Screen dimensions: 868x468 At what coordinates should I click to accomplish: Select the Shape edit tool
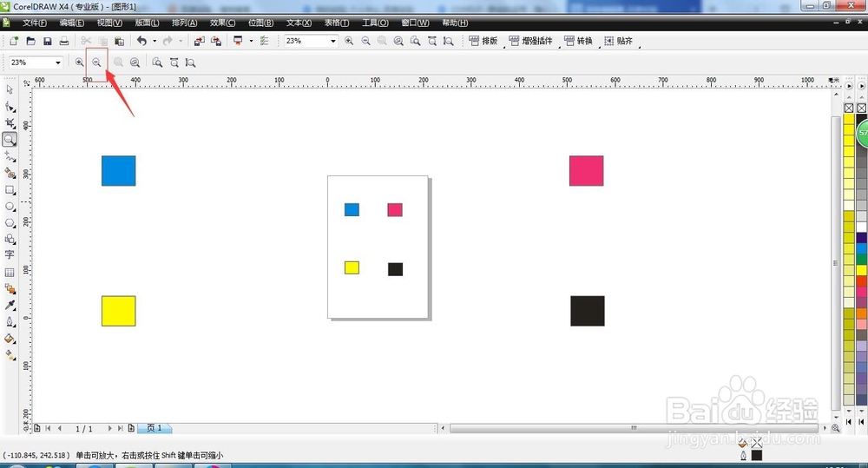coord(10,106)
